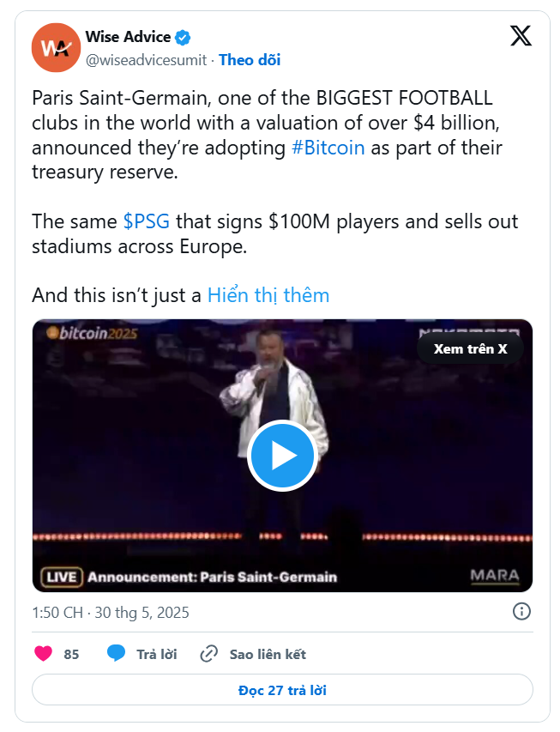Click the chain link copy icon
560x732 pixels.
[208, 654]
